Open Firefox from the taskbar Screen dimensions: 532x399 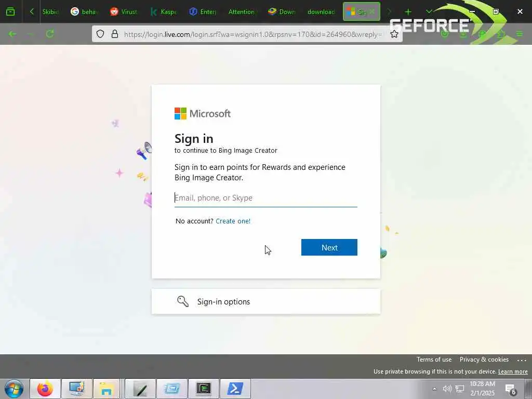pyautogui.click(x=45, y=389)
